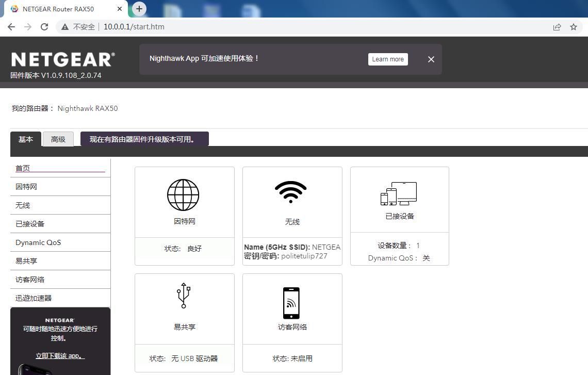Click the devices icon on the 已接设备 card

tap(400, 192)
